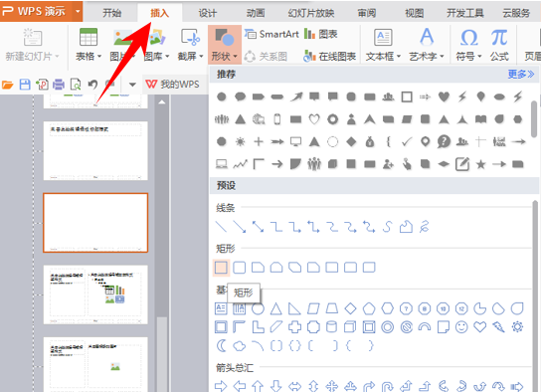Image resolution: width=541 pixels, height=392 pixels.
Task: Export to PDF icon in quick toolbar
Action: (x=42, y=85)
